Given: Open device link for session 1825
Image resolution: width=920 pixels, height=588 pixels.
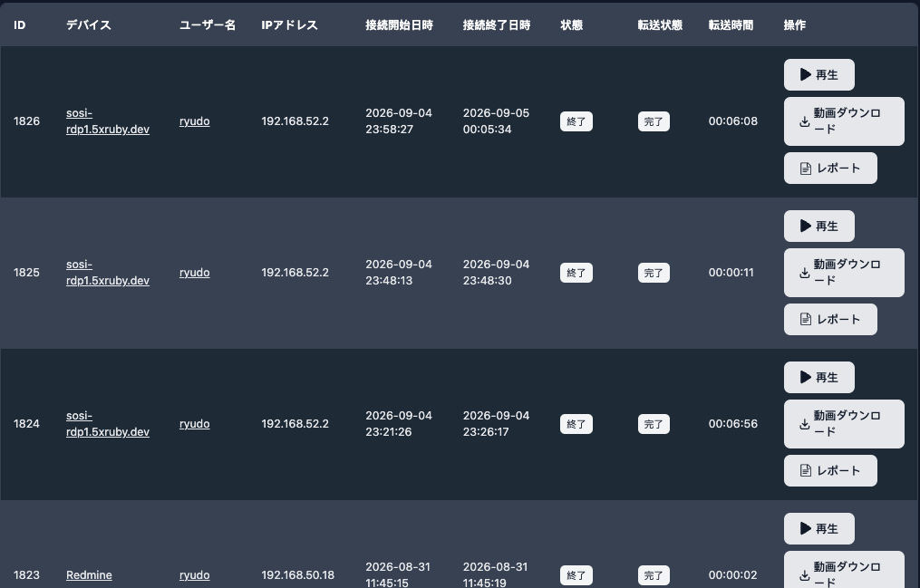Looking at the screenshot, I should (x=107, y=273).
